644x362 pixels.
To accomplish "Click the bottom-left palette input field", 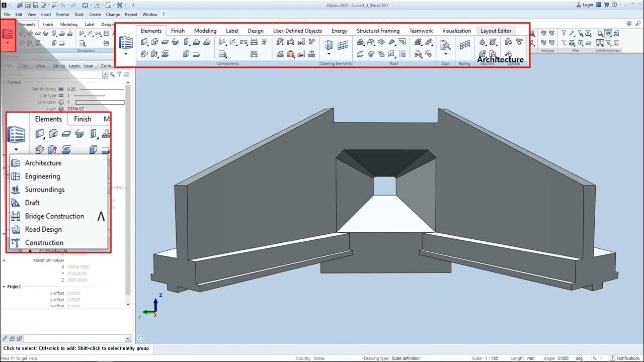I will (x=73, y=339).
